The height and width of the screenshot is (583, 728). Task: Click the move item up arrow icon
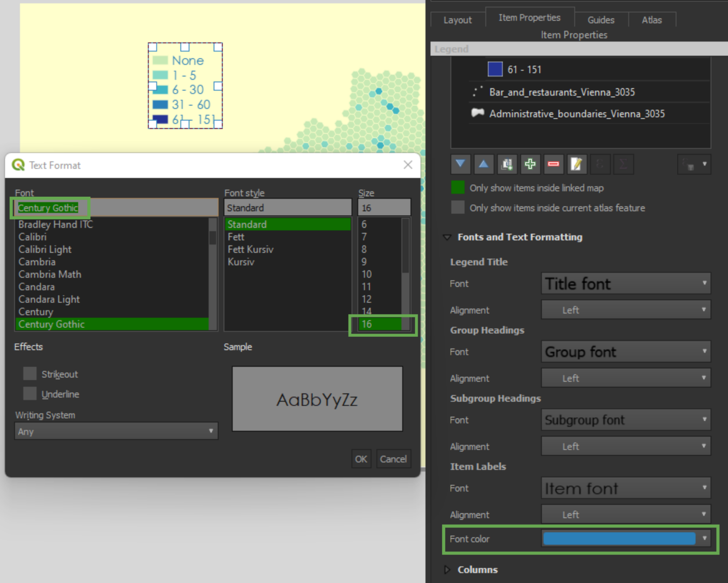483,164
